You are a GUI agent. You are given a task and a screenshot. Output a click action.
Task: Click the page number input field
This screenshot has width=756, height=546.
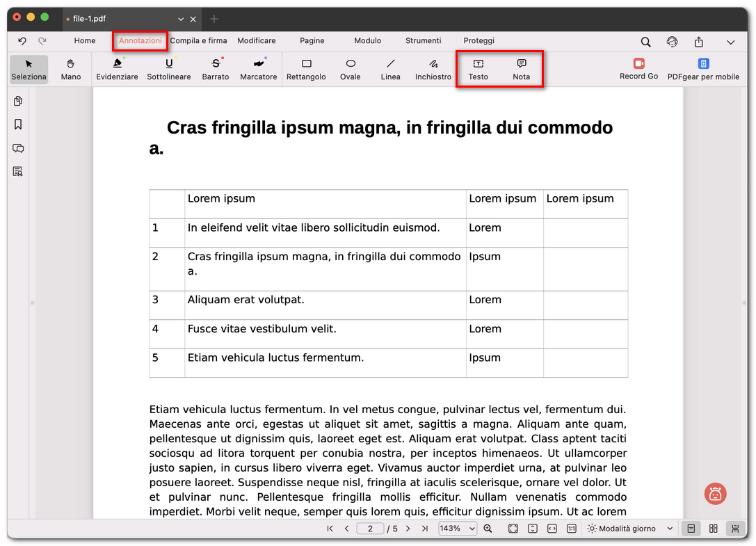coord(370,529)
